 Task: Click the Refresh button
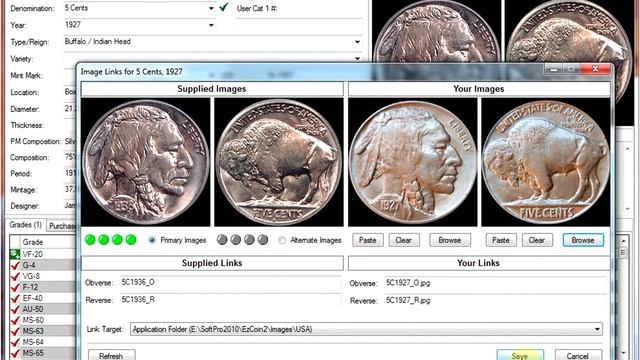111,355
